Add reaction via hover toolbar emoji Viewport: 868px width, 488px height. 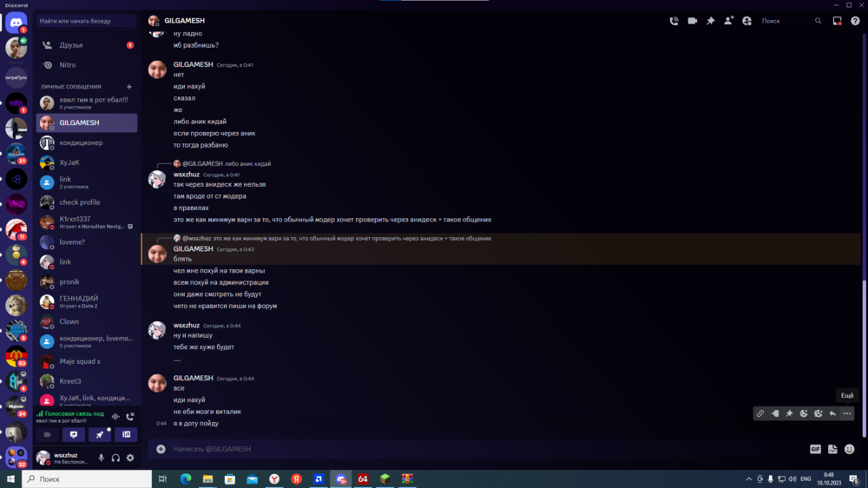(803, 413)
